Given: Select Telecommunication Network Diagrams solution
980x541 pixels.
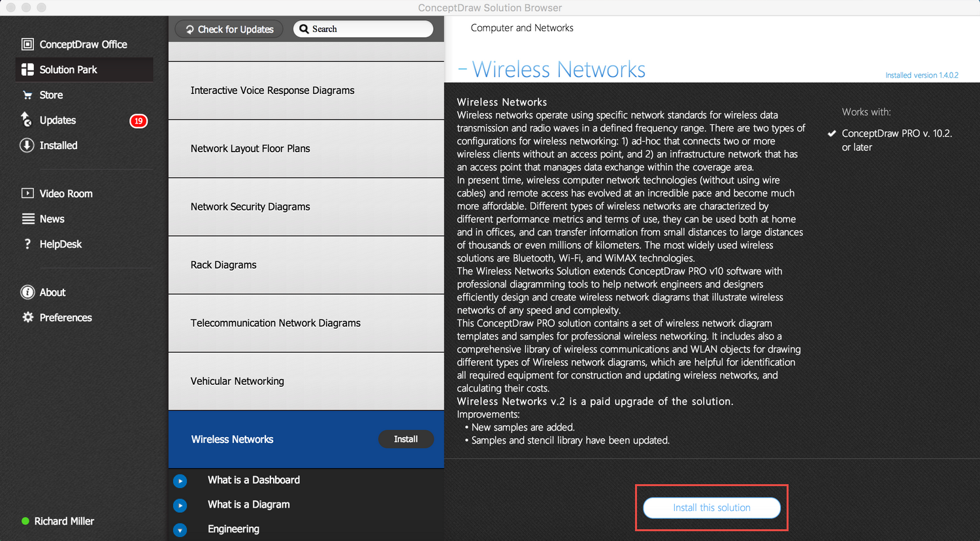Looking at the screenshot, I should (306, 323).
